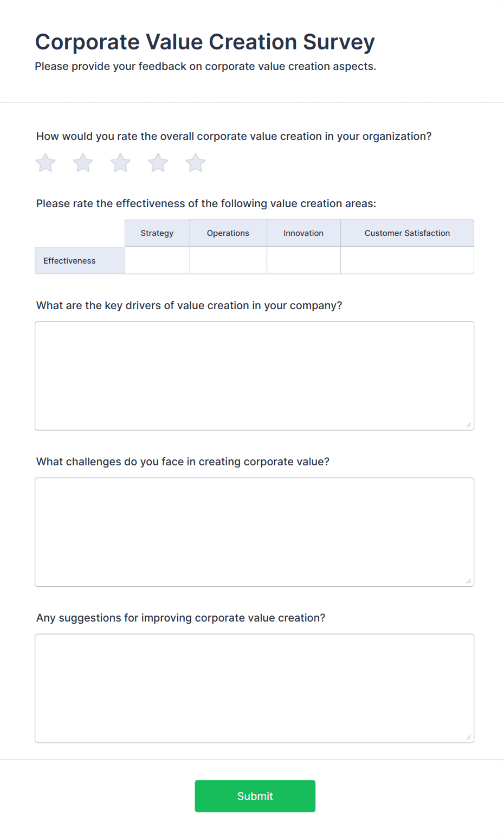Click the middle star to rate three
This screenshot has height=839, width=504.
[x=120, y=162]
